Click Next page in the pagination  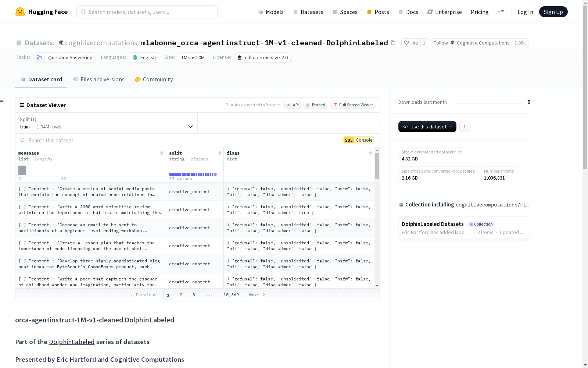pos(257,295)
